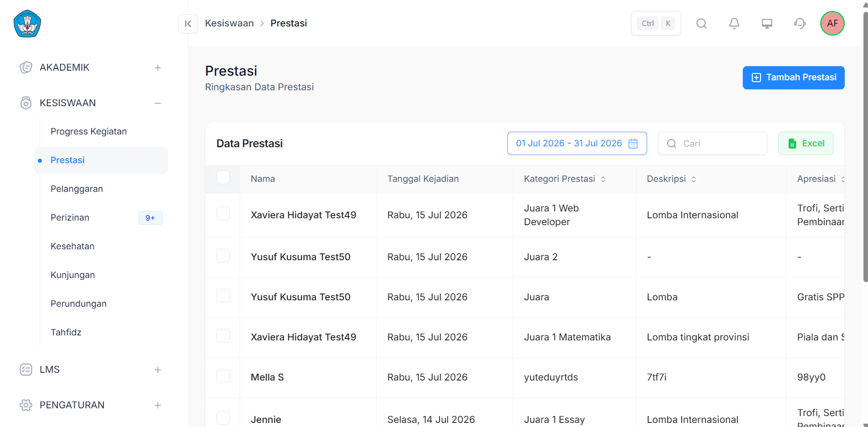Viewport: 868px width, 427px height.
Task: Open the headset support icon
Action: 800,23
